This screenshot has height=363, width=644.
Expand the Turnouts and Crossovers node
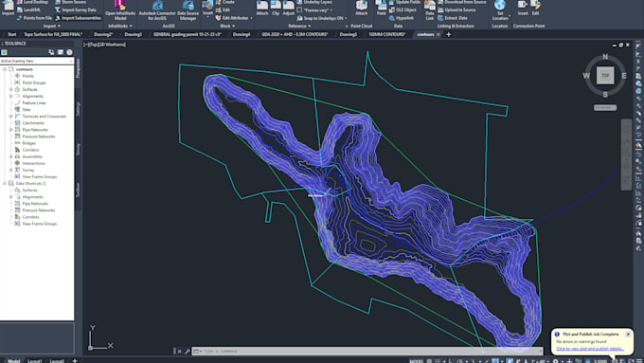coord(11,117)
